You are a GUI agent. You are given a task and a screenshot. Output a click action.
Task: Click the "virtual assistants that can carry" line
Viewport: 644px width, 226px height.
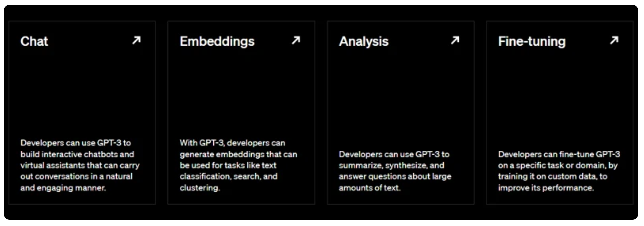coord(80,165)
